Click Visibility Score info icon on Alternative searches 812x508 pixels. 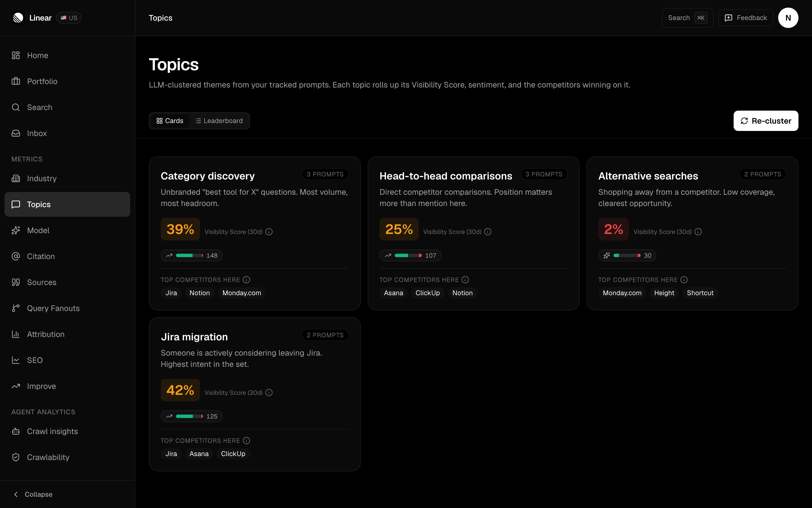[698, 232]
